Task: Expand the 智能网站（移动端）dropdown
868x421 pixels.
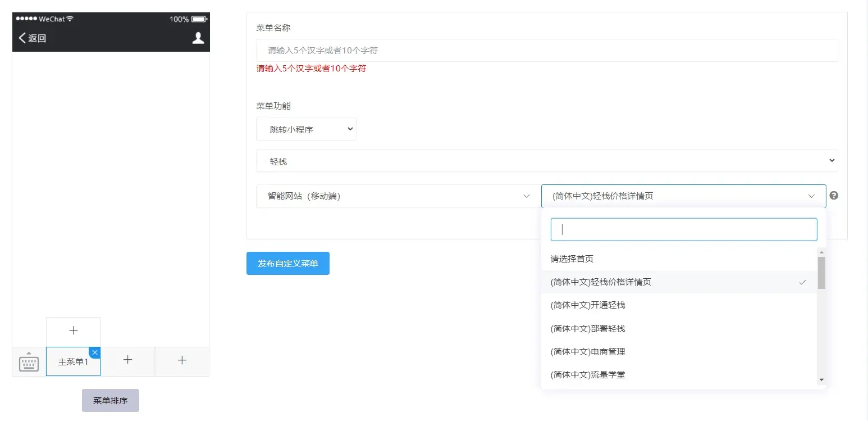Action: pos(398,196)
